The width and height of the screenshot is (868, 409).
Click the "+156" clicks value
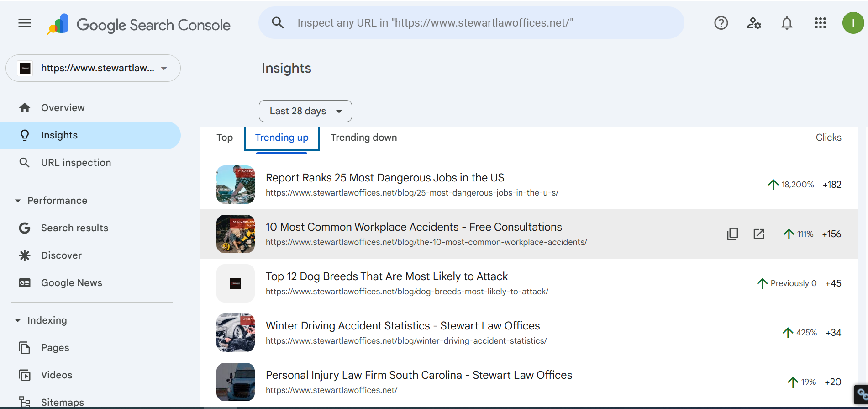tap(831, 234)
